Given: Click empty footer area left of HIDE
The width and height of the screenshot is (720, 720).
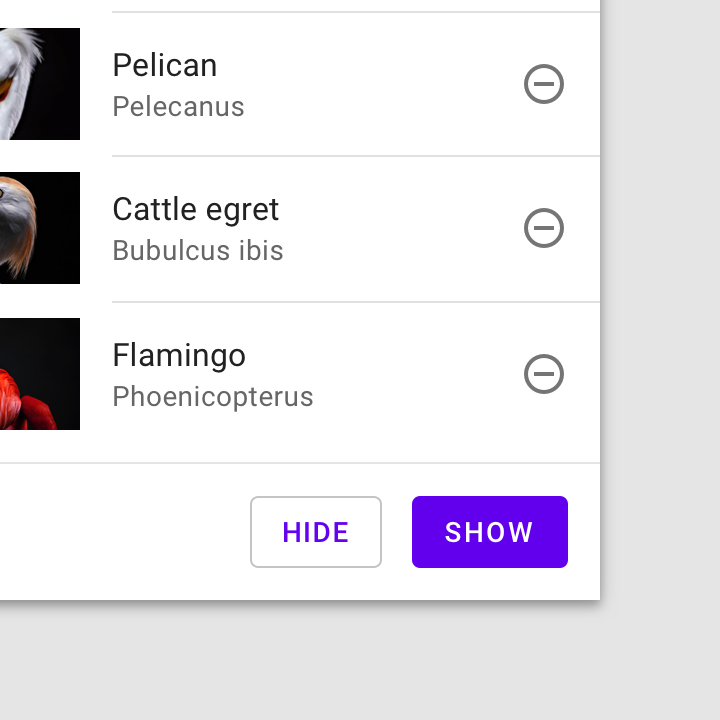Looking at the screenshot, I should [124, 532].
